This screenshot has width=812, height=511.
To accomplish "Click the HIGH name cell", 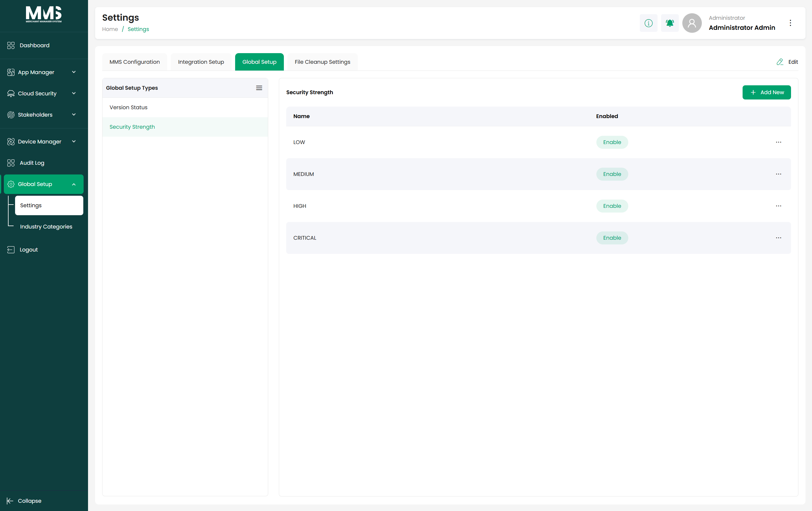I will tap(300, 206).
